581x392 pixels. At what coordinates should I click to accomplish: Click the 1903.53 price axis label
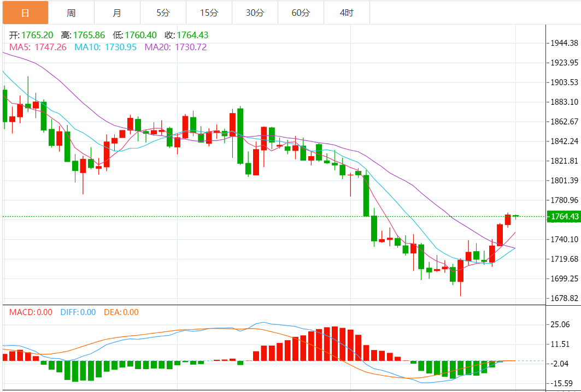[x=564, y=82]
